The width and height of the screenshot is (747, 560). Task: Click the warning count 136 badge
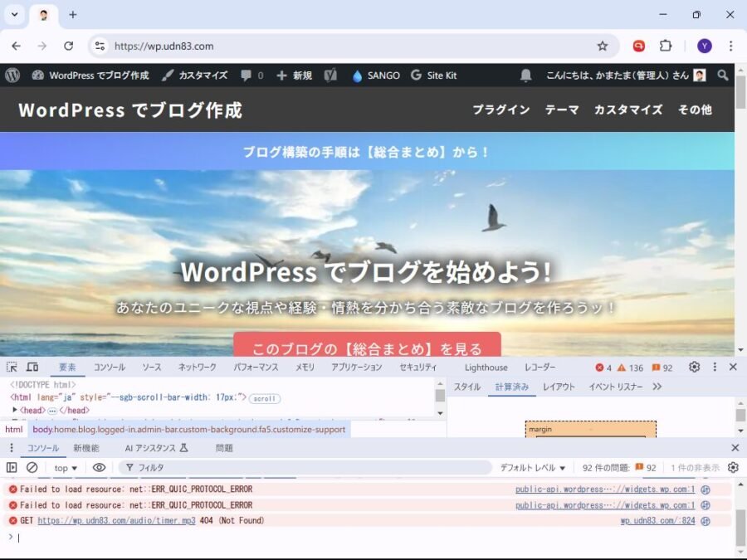[630, 368]
